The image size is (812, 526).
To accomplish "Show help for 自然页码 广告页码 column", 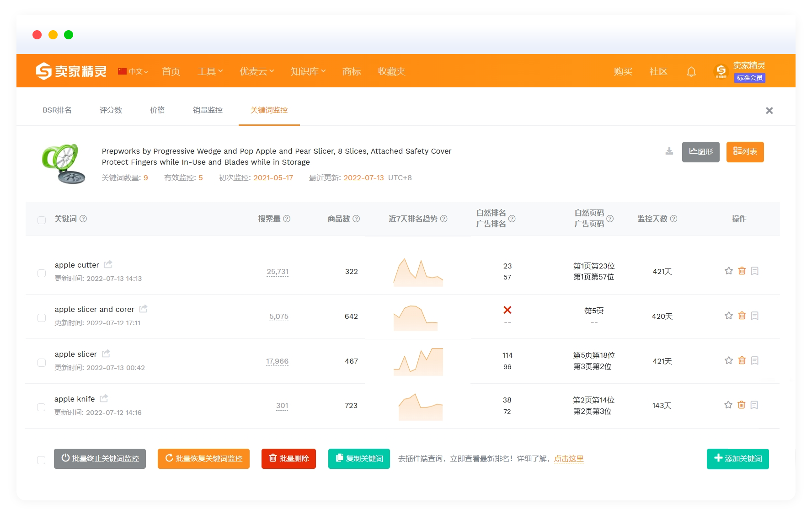I will click(610, 219).
